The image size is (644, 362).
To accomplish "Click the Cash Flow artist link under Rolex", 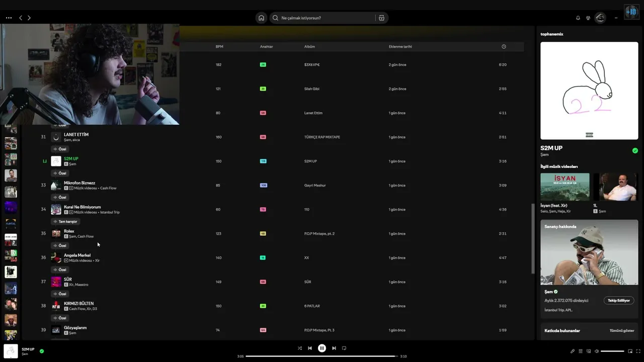I will coord(86,236).
